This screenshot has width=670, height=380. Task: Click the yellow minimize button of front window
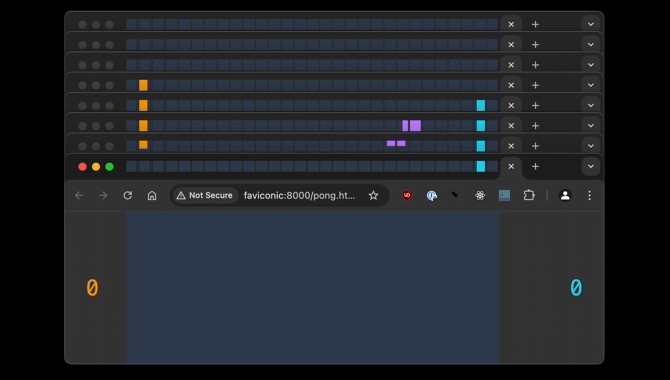point(96,167)
